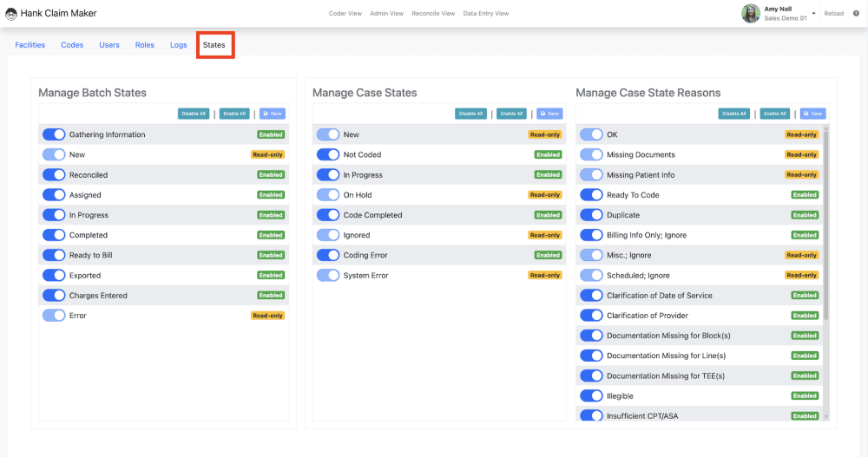Toggle the Ready To Code reason
The height and width of the screenshot is (457, 868).
pos(591,195)
